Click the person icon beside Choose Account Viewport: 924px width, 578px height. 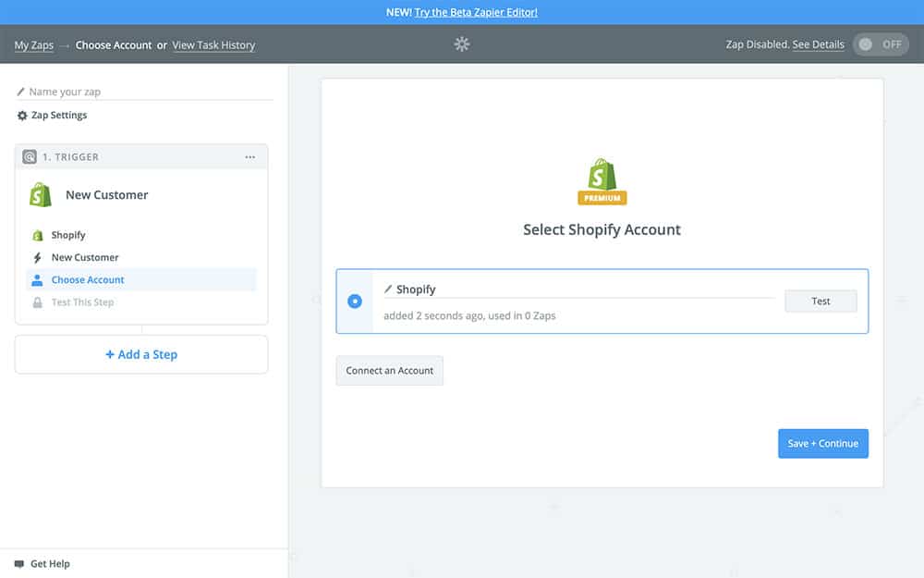(x=37, y=280)
